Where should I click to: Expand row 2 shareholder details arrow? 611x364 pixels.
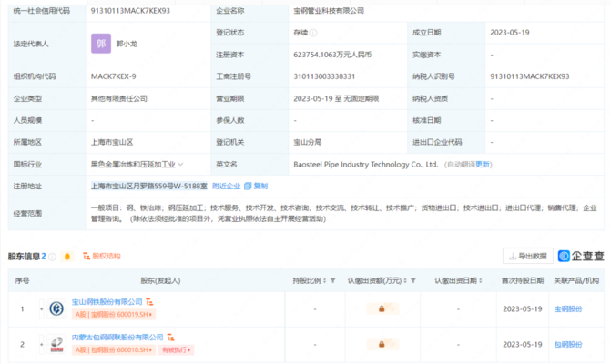(39, 344)
